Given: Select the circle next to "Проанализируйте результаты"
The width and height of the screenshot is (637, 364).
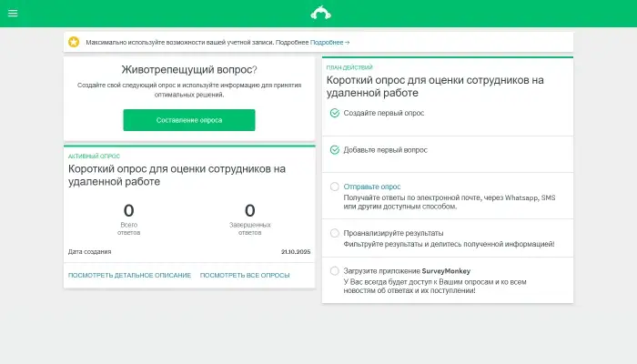Looking at the screenshot, I should coord(334,233).
